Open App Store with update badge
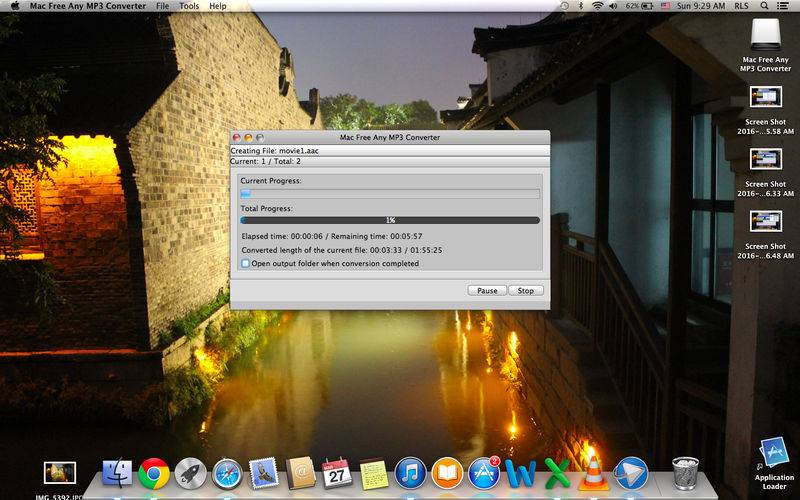This screenshot has width=800, height=500. 484,473
